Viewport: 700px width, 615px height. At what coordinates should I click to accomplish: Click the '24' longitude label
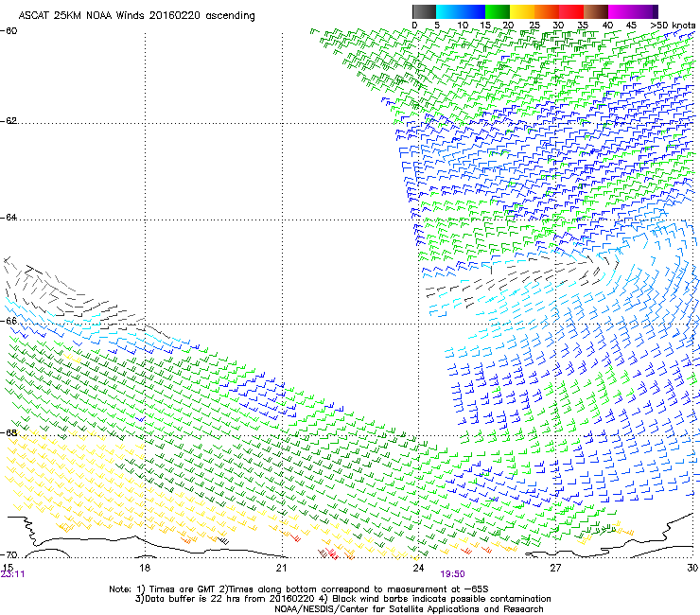418,568
